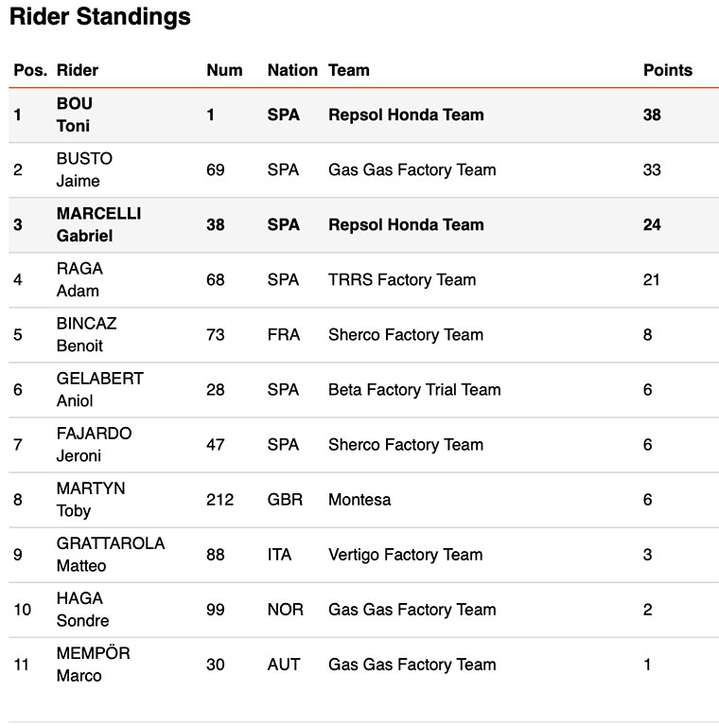Click Vertigo Factory Team cell

[x=405, y=554]
